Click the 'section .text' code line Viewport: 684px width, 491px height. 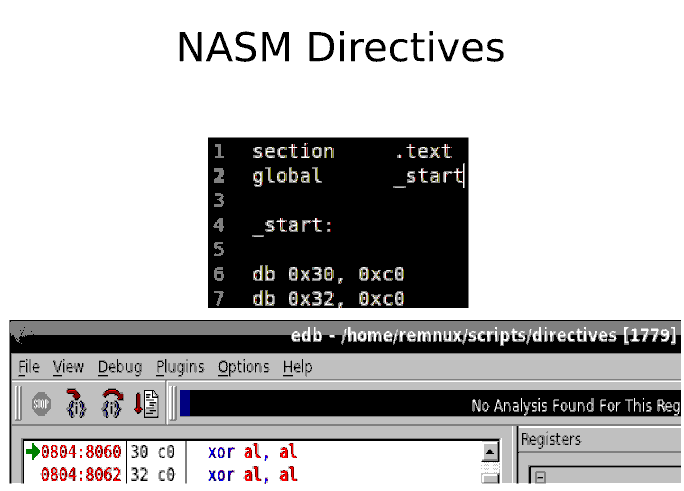pos(352,151)
